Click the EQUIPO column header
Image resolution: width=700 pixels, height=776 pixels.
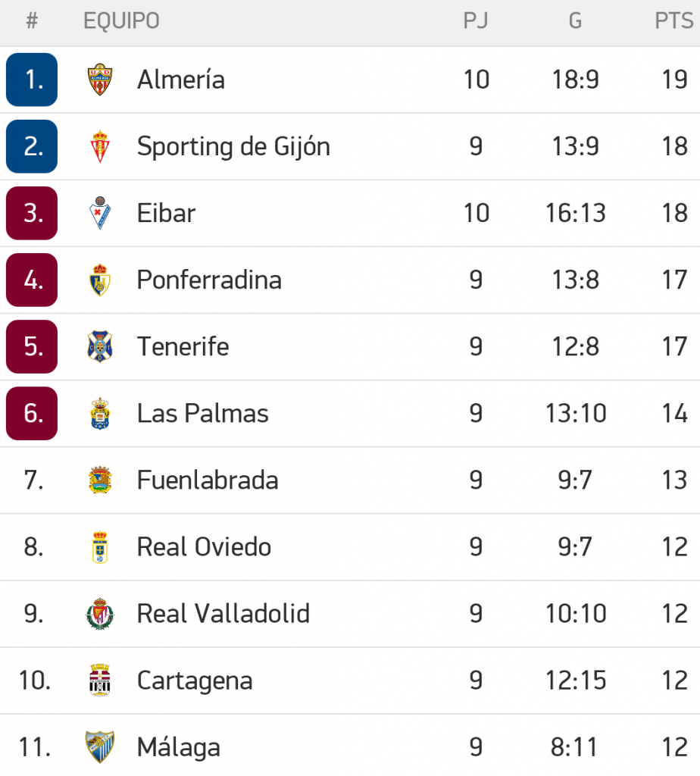[x=121, y=21]
